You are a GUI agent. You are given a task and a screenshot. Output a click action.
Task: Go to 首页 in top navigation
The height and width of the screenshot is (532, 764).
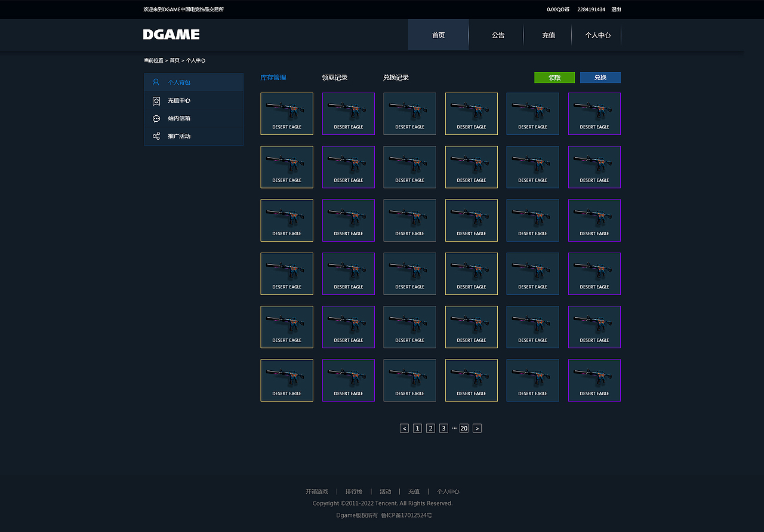(x=438, y=35)
